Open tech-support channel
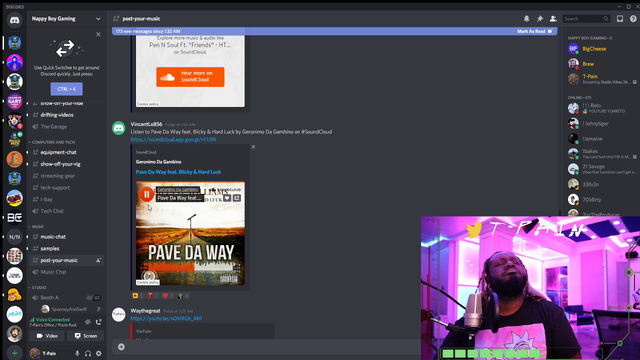The height and width of the screenshot is (360, 640). 55,188
